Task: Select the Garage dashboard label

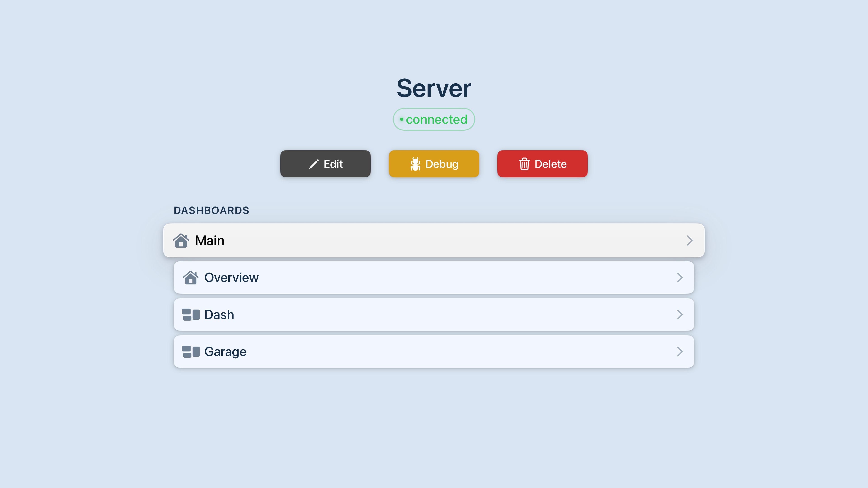Action: point(225,352)
